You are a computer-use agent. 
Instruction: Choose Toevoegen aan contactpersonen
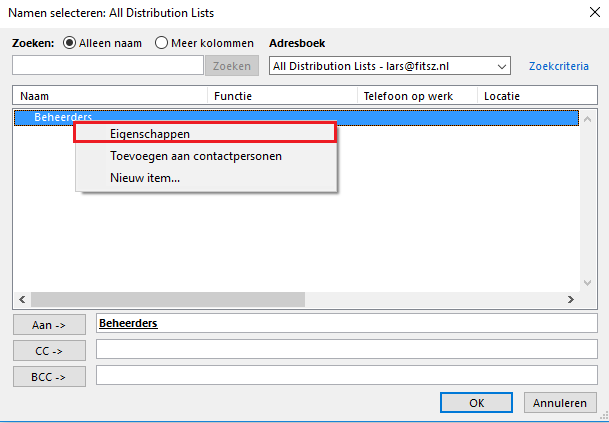pos(206,156)
